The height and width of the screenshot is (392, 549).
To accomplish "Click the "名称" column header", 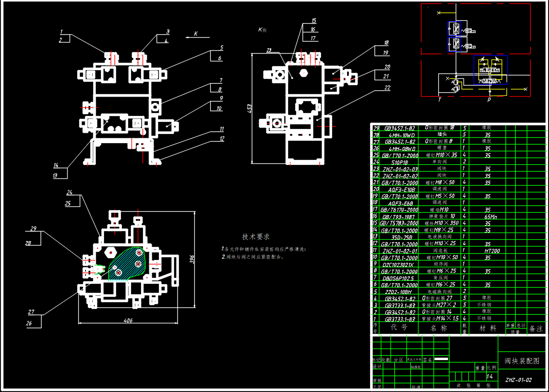I will tap(439, 328).
